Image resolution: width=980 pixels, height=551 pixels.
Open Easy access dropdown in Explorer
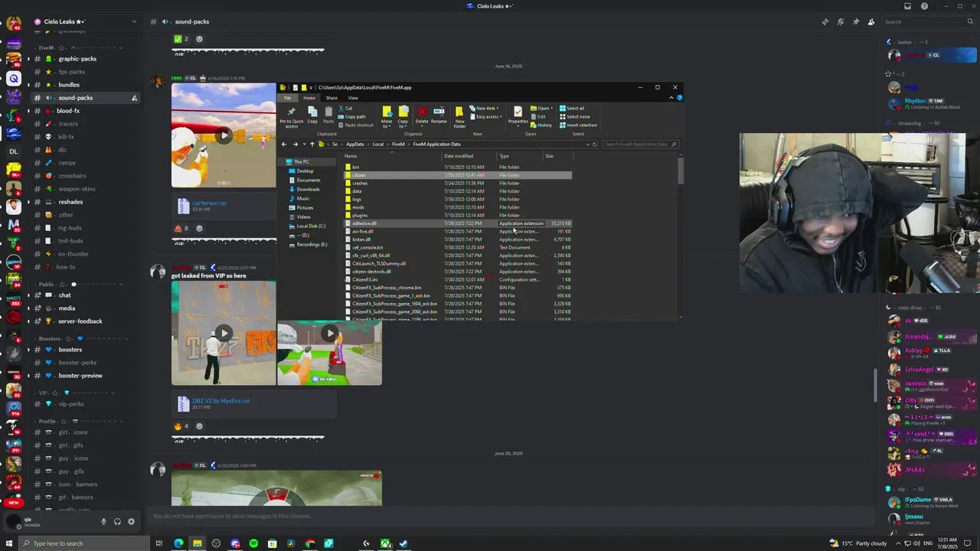pyautogui.click(x=487, y=116)
